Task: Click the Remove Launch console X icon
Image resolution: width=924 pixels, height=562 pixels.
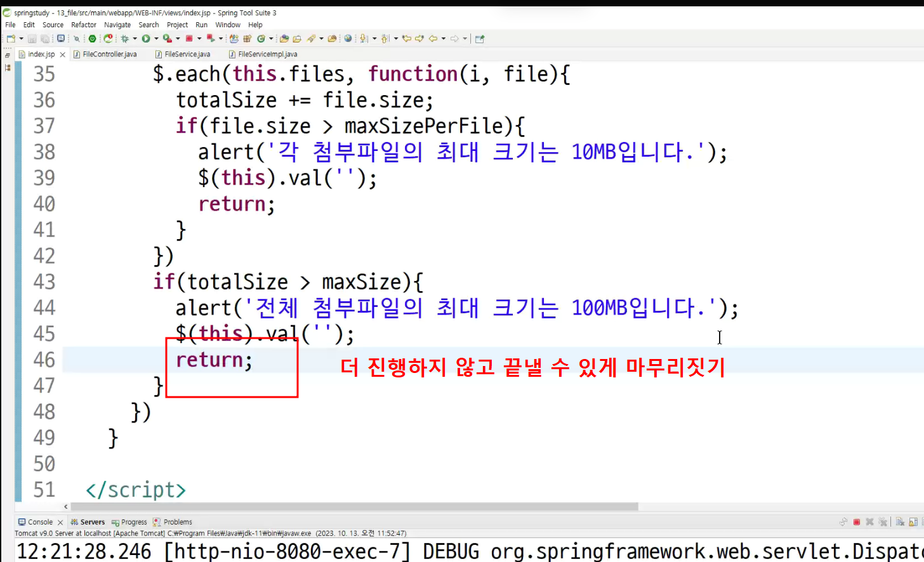Action: (x=870, y=522)
